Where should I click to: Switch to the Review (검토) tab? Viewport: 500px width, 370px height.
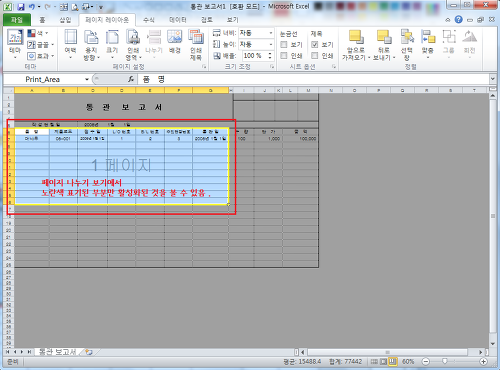click(207, 20)
